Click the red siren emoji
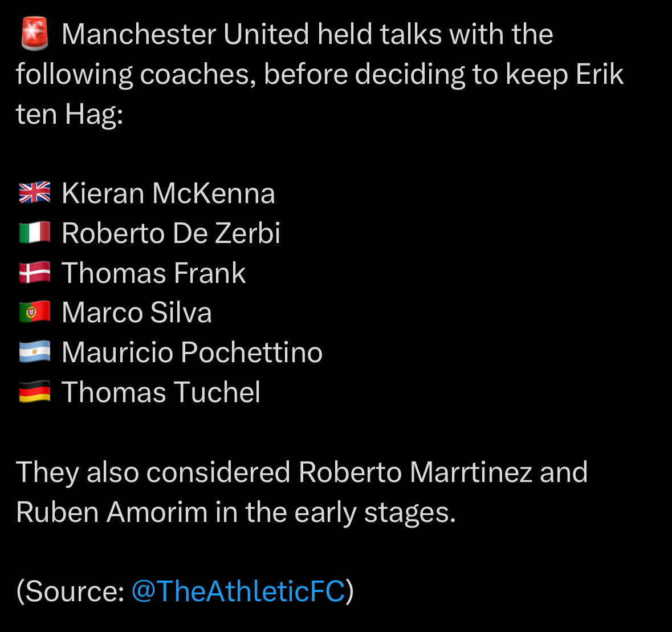The height and width of the screenshot is (632, 672). pyautogui.click(x=35, y=34)
